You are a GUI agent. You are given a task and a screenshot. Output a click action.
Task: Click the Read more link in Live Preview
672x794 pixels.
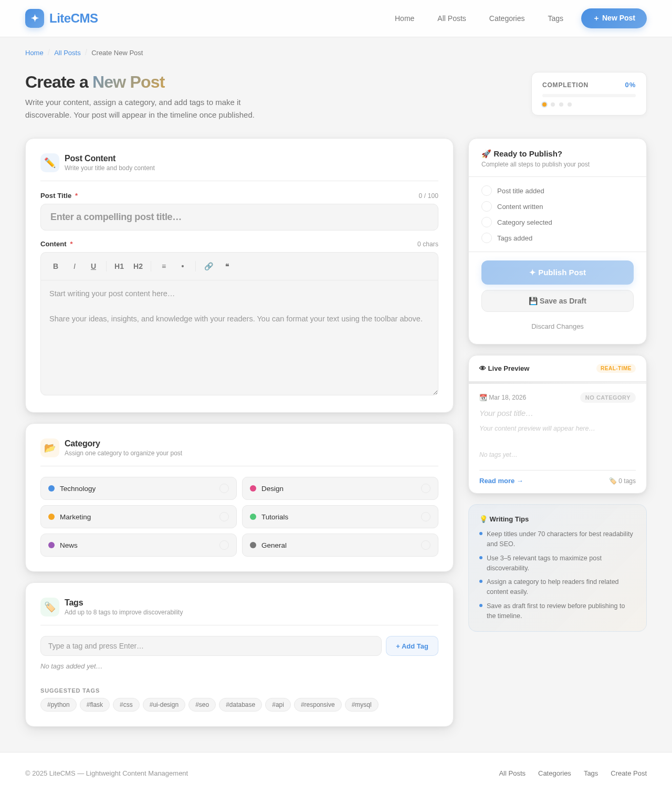(501, 480)
